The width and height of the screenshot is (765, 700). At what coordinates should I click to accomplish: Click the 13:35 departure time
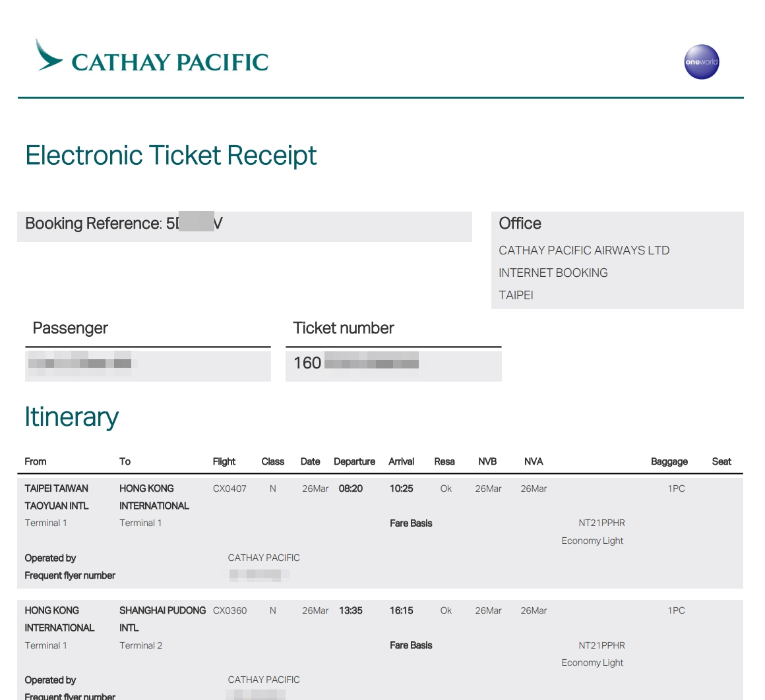click(351, 611)
